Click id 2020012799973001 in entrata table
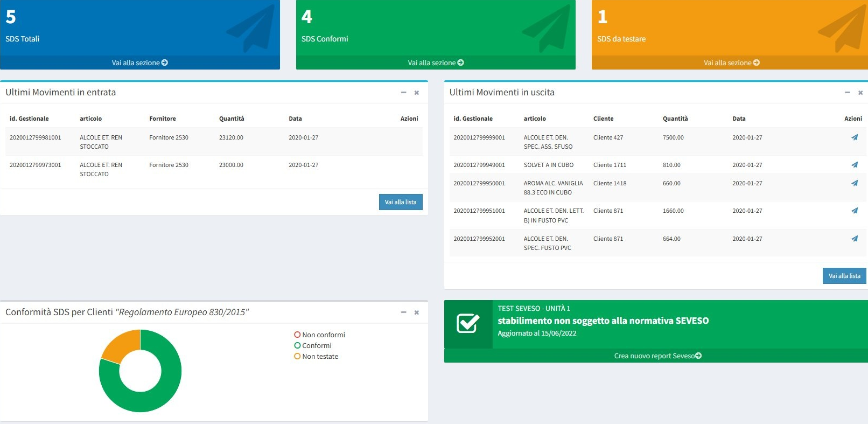The image size is (868, 424). [36, 165]
